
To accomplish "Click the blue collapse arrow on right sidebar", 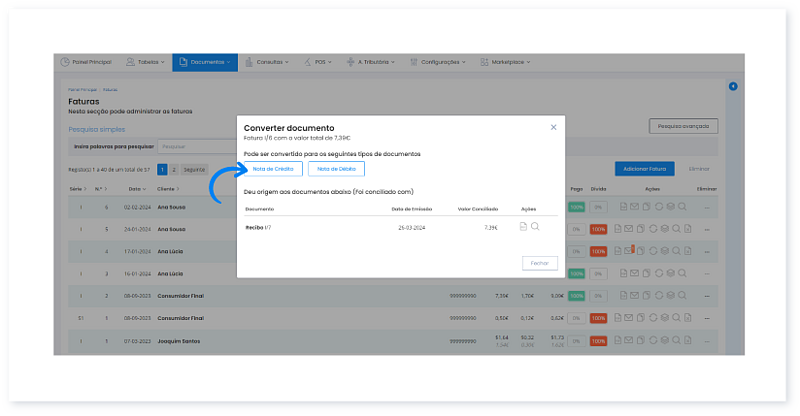I will point(733,87).
